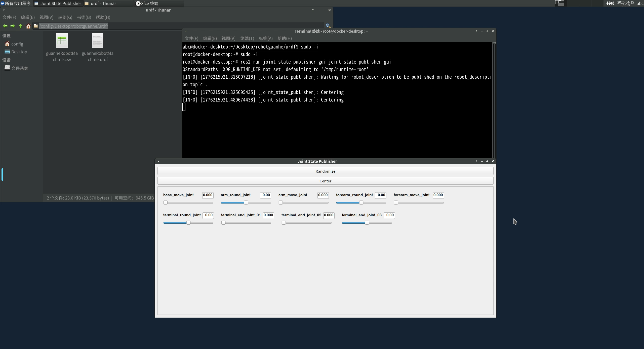Go up to parent folder in Thunar
644x349 pixels.
click(x=21, y=26)
